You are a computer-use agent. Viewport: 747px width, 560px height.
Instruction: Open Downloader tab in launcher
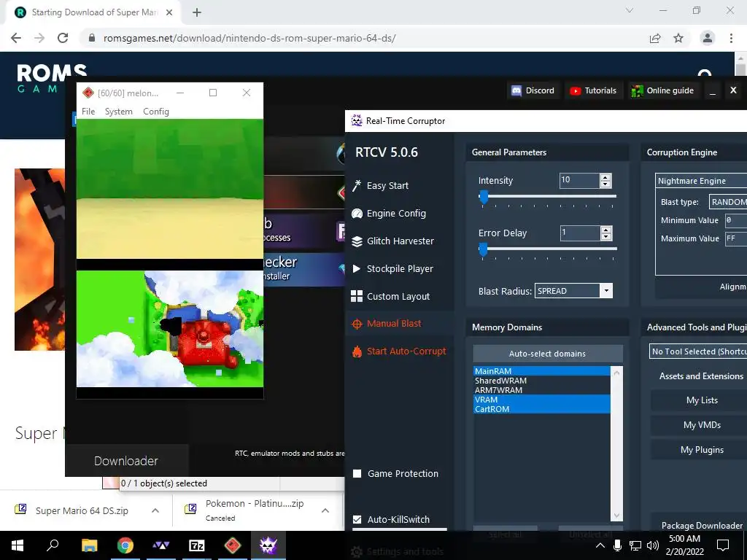click(x=126, y=461)
